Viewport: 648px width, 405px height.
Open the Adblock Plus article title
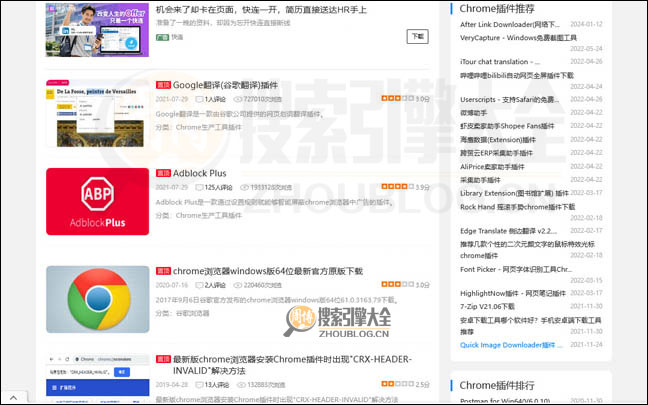click(200, 173)
